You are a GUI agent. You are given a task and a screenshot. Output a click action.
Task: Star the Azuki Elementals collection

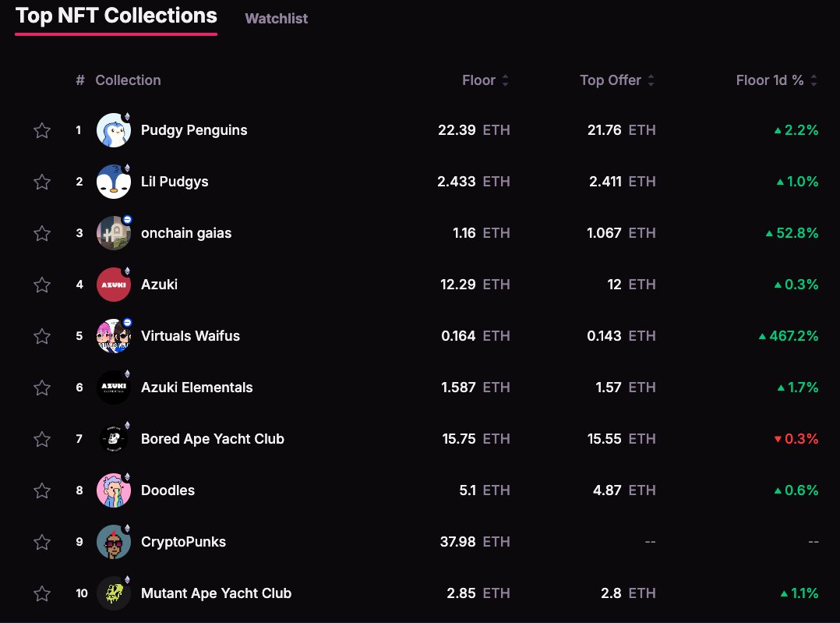tap(42, 388)
